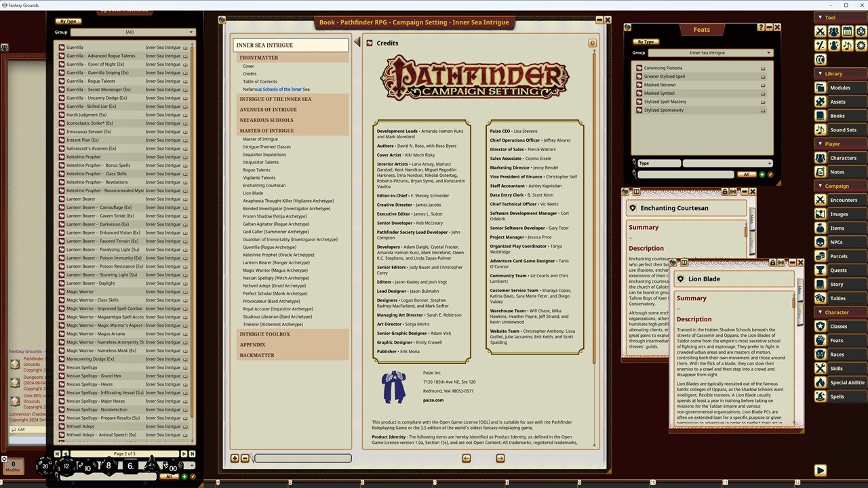
Task: Select Credits in the book index
Action: [x=250, y=74]
